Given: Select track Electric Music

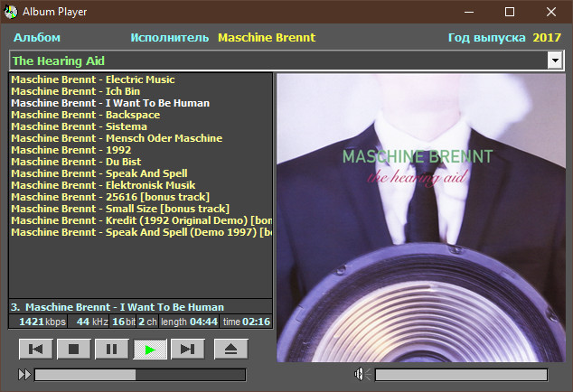Looking at the screenshot, I should click(x=93, y=79).
